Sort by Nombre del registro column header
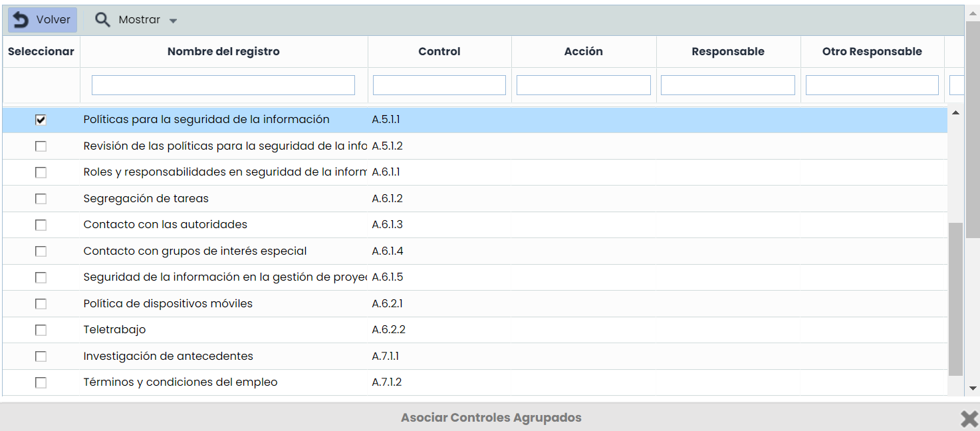The image size is (980, 431). (x=223, y=52)
